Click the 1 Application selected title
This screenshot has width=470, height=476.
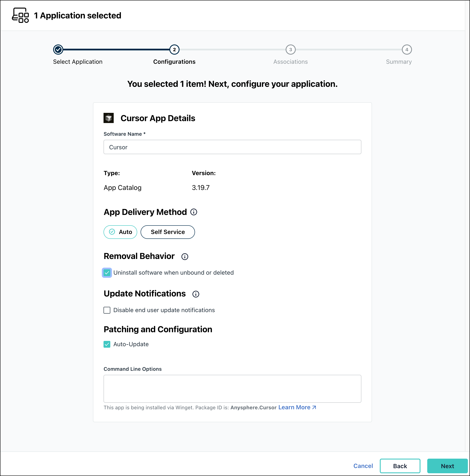[x=78, y=15]
